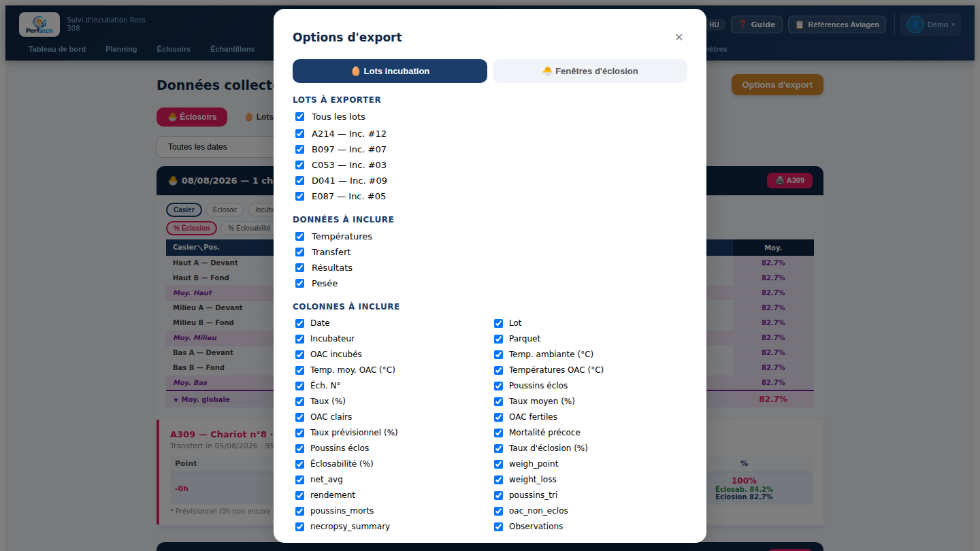
Task: Disable the Températures data checkbox
Action: coord(299,237)
